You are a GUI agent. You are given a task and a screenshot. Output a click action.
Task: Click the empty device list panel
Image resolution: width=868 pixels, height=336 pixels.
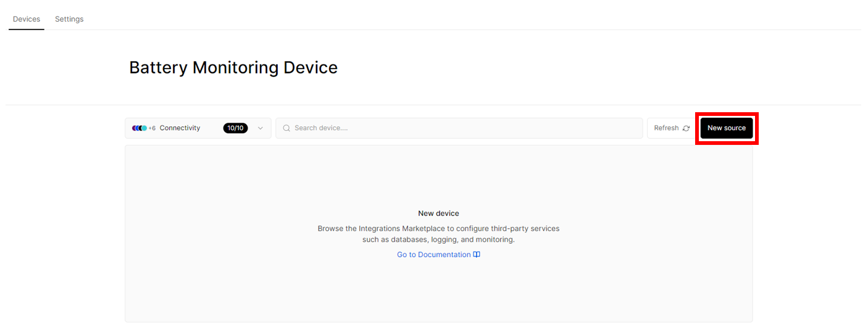[438, 234]
